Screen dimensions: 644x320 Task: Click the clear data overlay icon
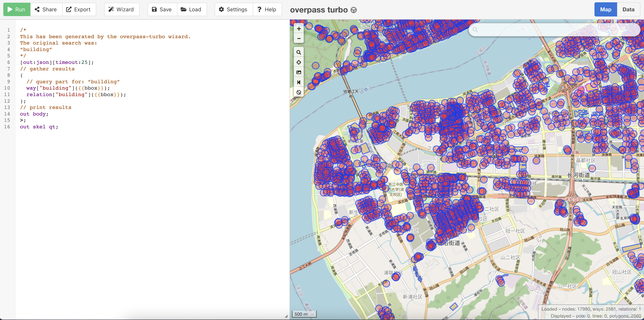pyautogui.click(x=299, y=92)
